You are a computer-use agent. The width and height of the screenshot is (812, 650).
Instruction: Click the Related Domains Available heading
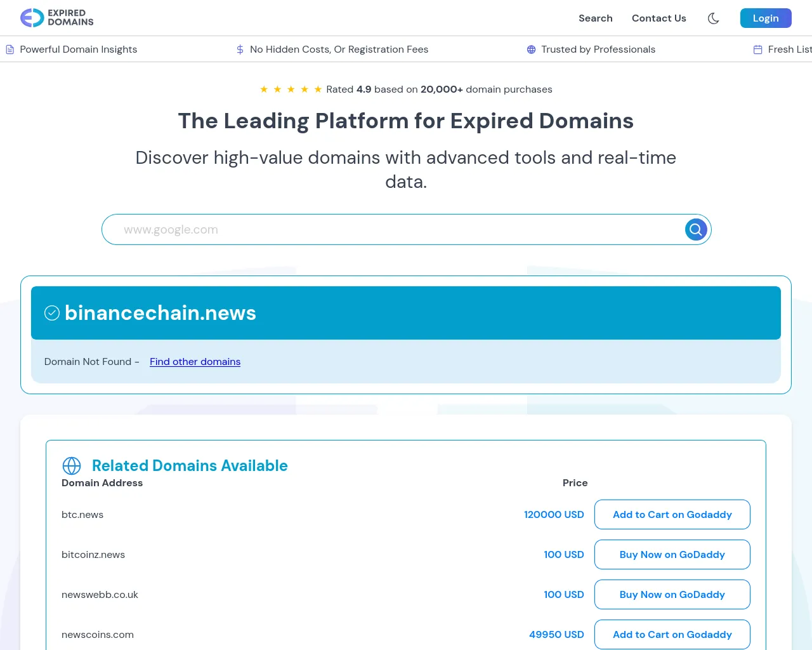190,466
